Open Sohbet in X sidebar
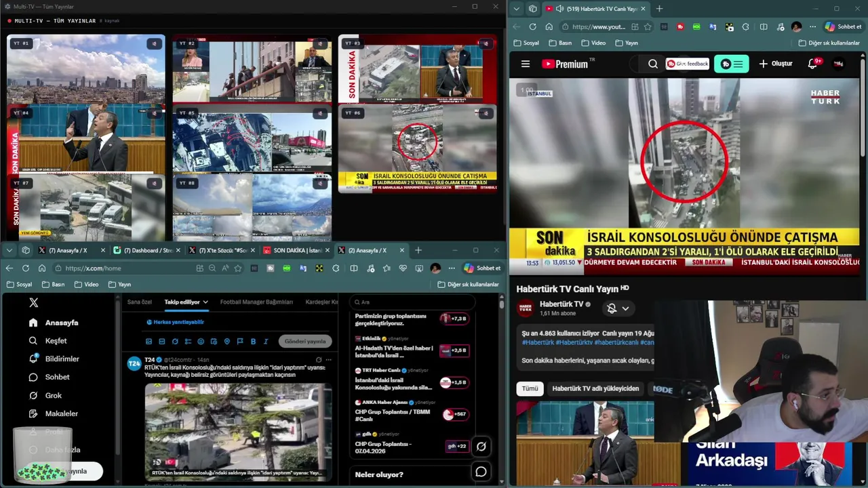 [x=49, y=377]
